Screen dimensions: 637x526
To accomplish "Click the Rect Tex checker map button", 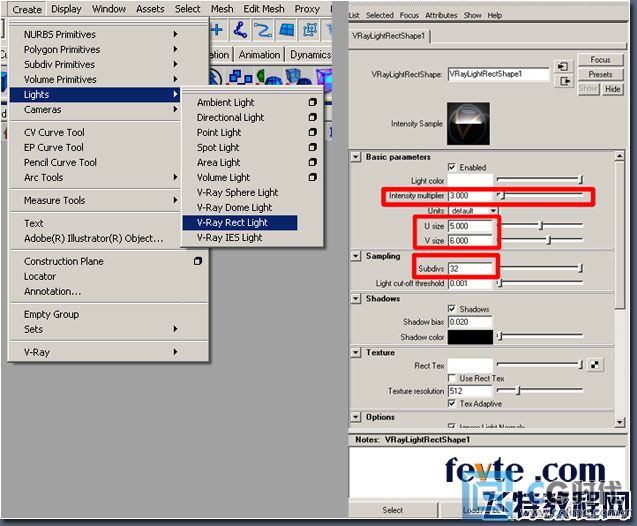I will (595, 365).
